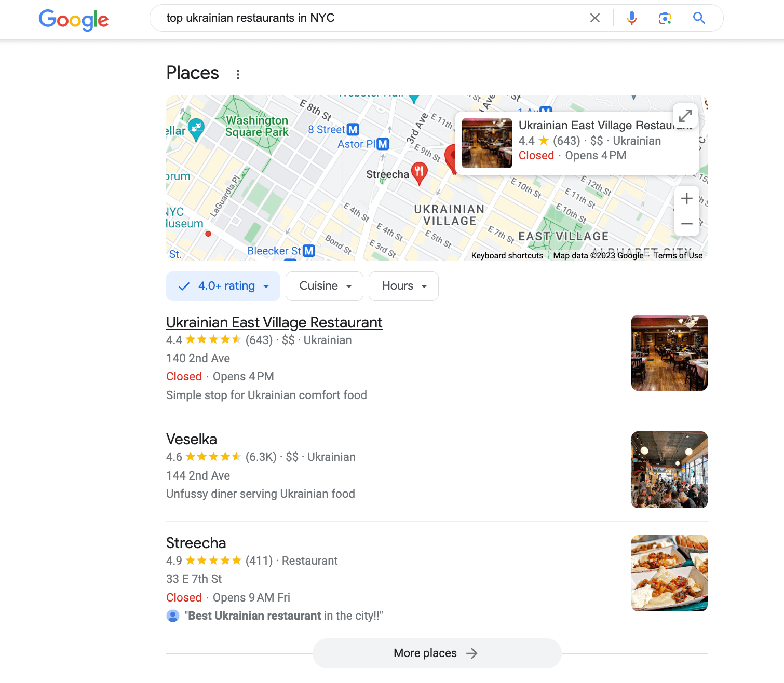784x683 pixels.
Task: Click into the Google search text field
Action: (374, 18)
